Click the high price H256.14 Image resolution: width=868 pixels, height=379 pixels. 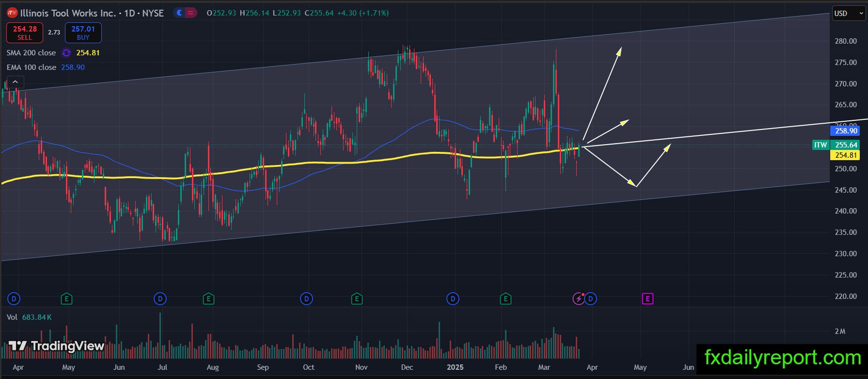tap(254, 13)
